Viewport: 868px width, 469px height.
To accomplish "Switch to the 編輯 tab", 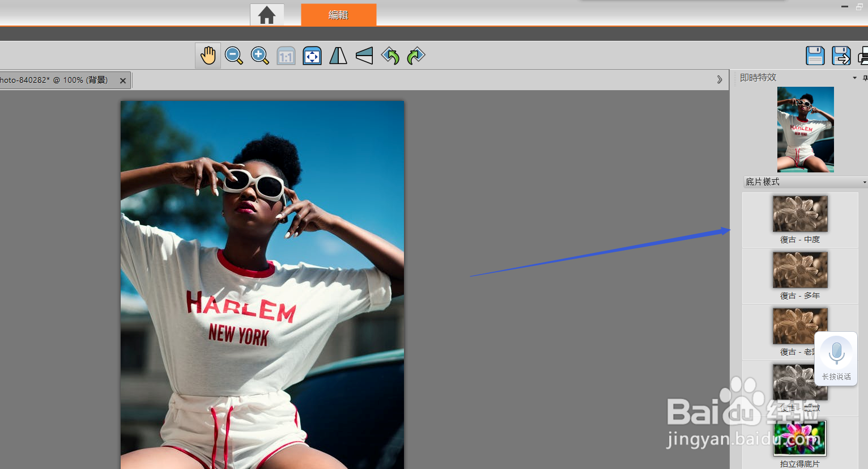I will click(338, 15).
